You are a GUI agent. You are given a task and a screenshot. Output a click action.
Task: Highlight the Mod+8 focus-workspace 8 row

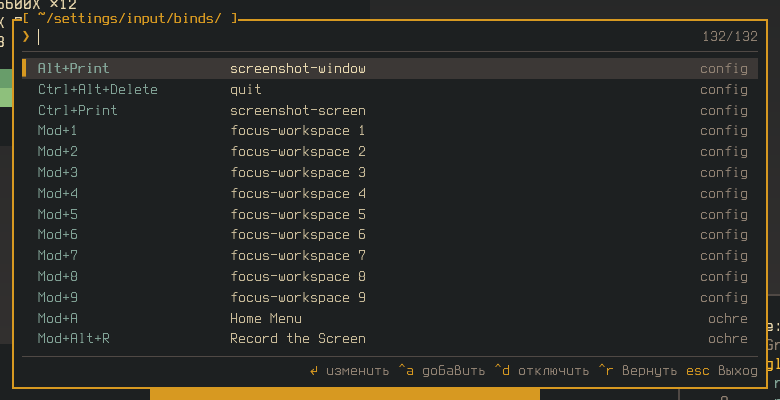pos(390,276)
